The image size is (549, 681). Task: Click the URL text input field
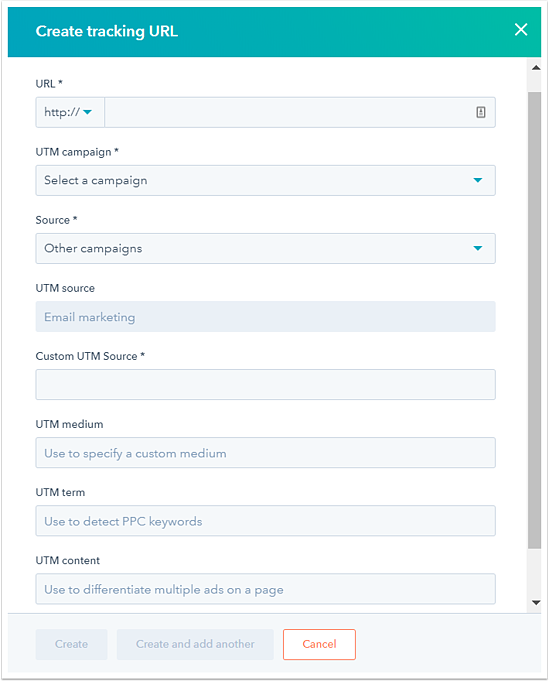click(300, 112)
